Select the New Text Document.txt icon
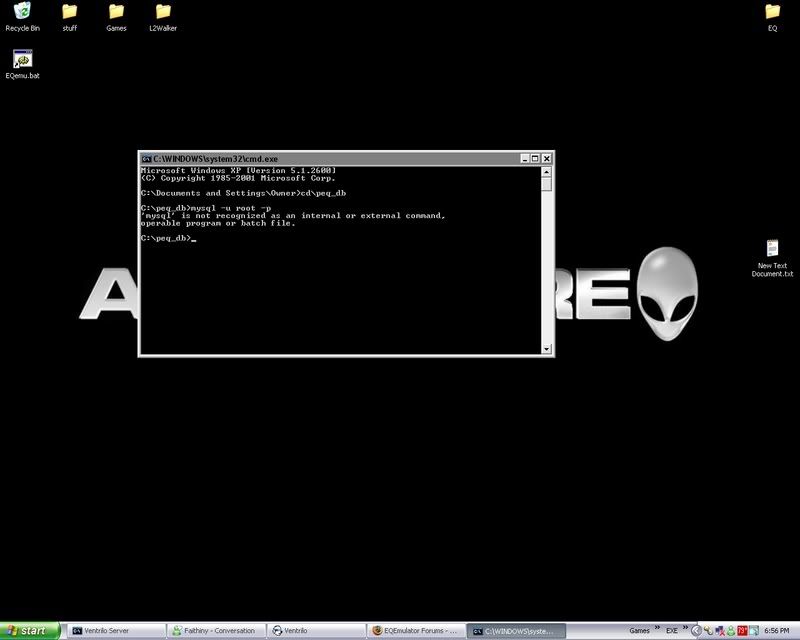The height and width of the screenshot is (640, 800). 772,259
